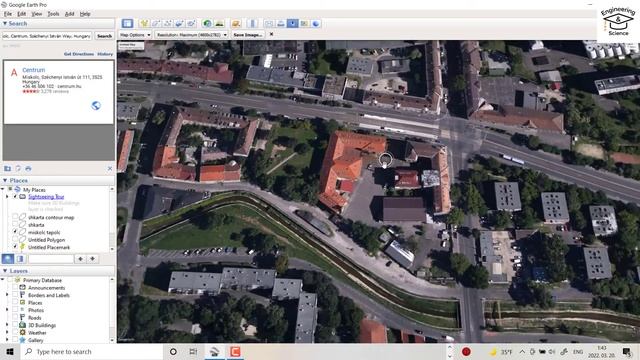Click the Save Image... button
Viewport: 640px width, 360px height.
[x=247, y=35]
